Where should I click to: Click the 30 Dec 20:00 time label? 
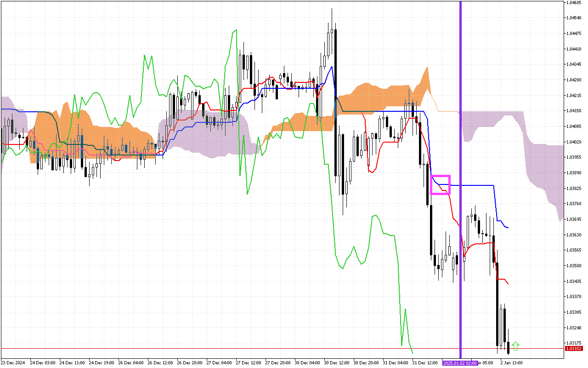click(367, 363)
